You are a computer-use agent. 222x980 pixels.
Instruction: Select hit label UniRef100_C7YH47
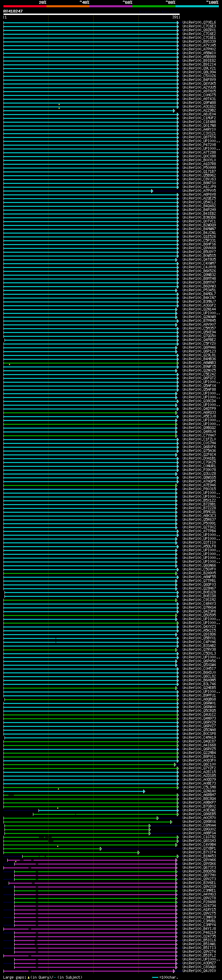(199, 436)
